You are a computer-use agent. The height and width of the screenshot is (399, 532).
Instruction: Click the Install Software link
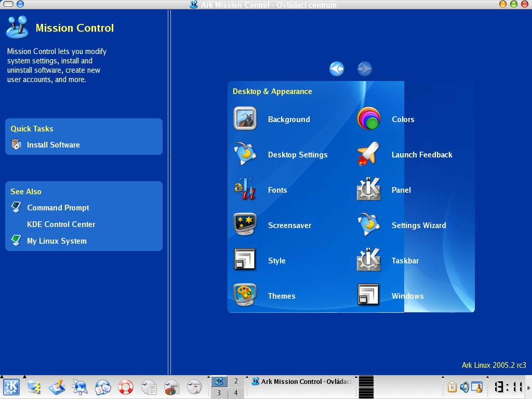54,145
